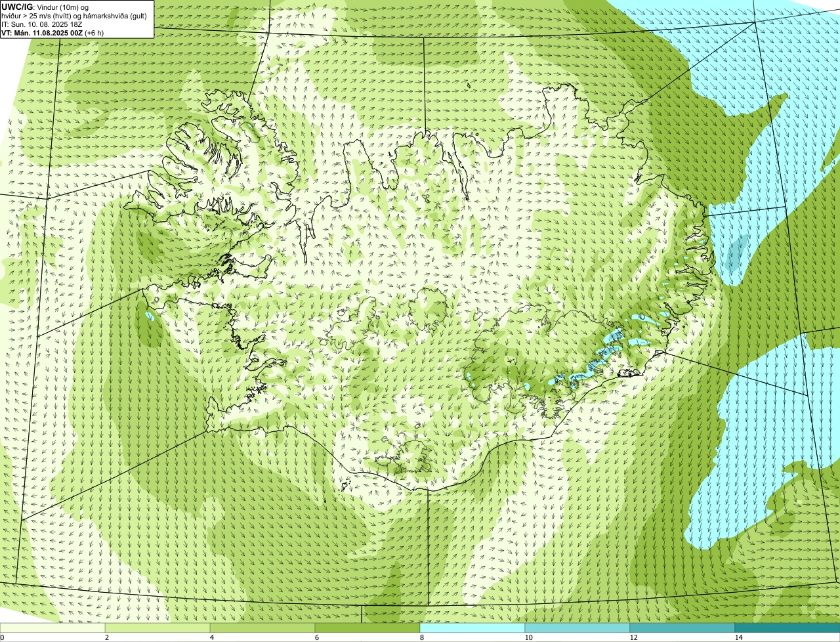Image resolution: width=840 pixels, height=642 pixels.
Task: Click the '10' tick label on the scale
Action: pos(528,637)
